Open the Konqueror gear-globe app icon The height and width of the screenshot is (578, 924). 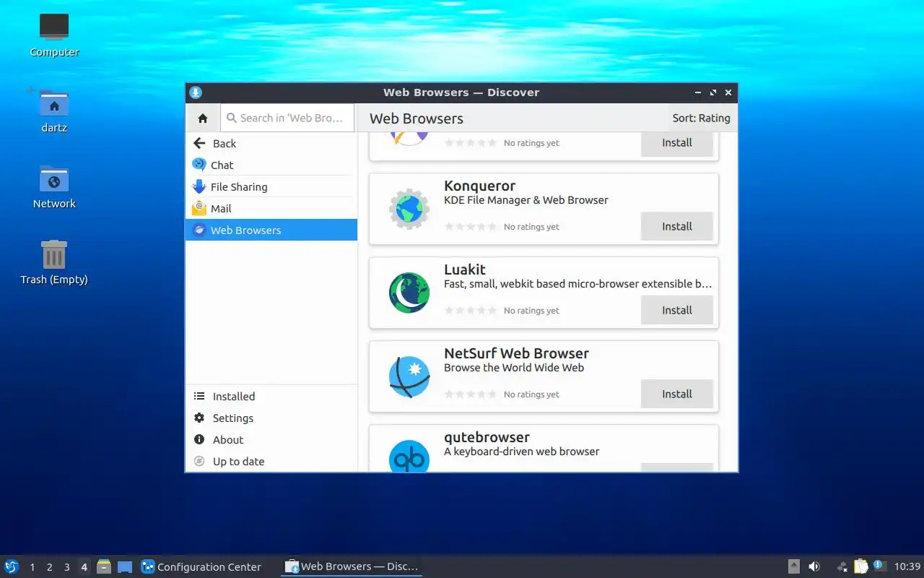(409, 209)
